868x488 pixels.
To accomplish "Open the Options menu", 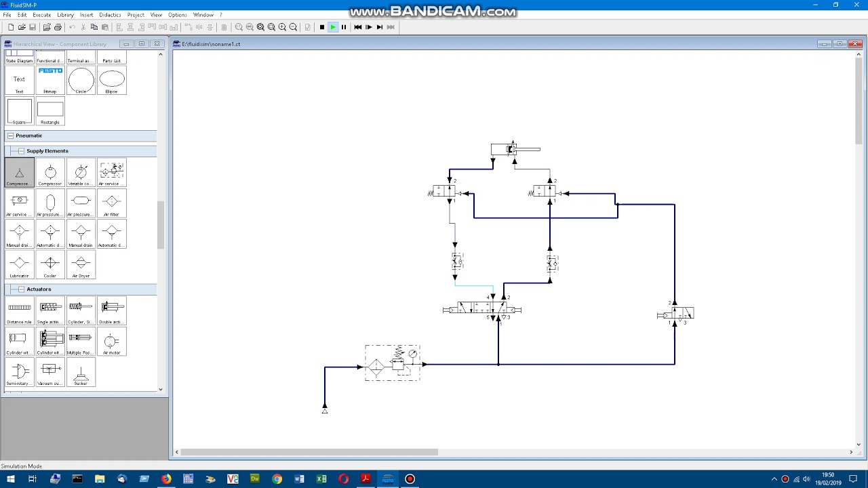I will pos(178,15).
